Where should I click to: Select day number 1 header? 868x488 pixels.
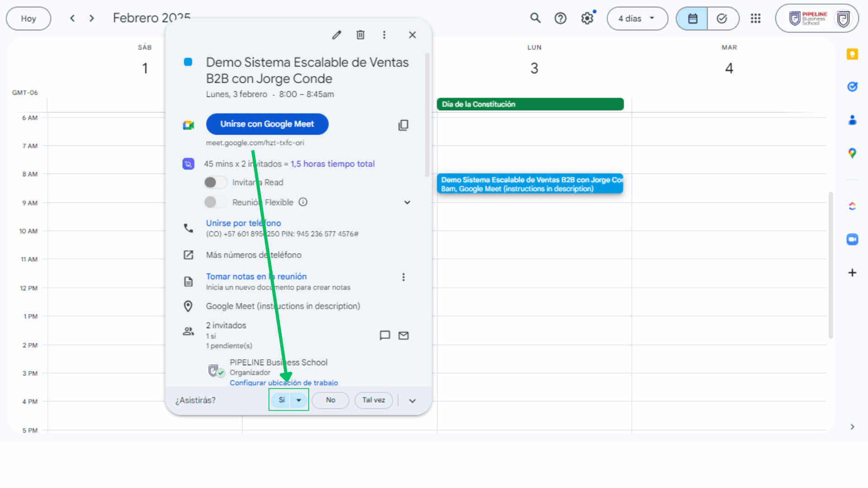(145, 68)
